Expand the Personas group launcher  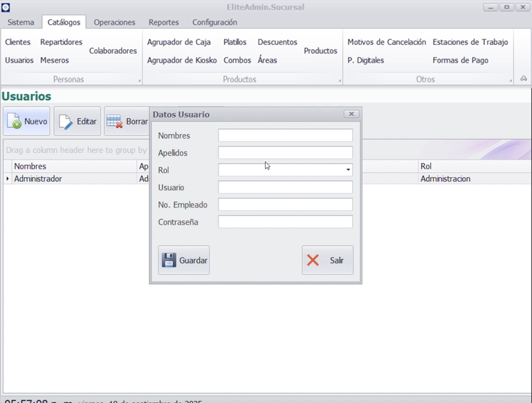point(139,81)
